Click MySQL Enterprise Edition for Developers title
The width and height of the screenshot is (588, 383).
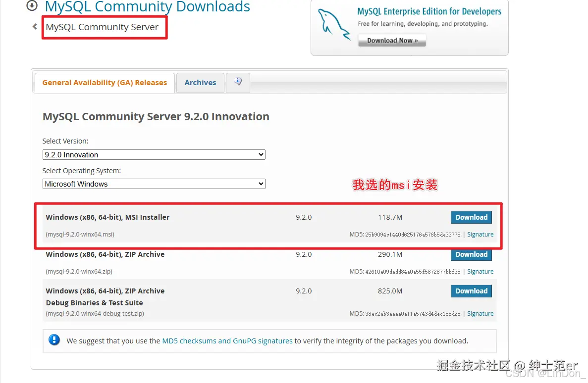coord(429,11)
